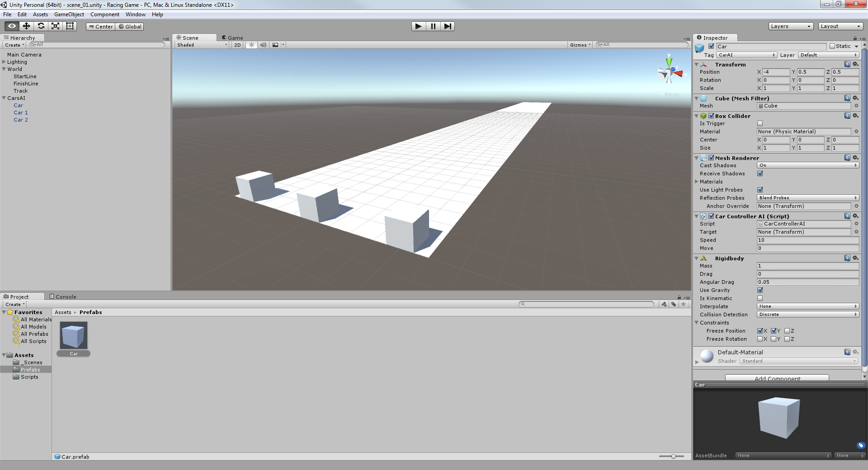Toggle Use Light Probes checkbox
Screen dimensions: 868x470
(x=760, y=190)
